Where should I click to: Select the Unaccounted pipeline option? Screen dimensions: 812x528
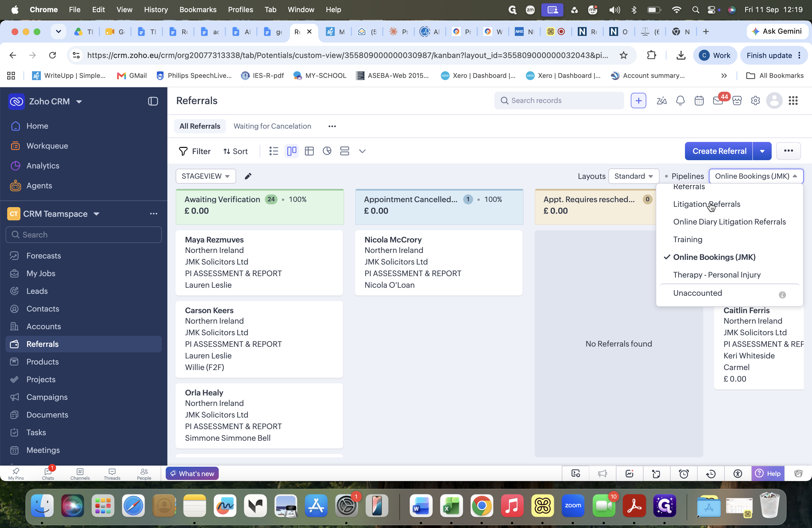pyautogui.click(x=697, y=293)
